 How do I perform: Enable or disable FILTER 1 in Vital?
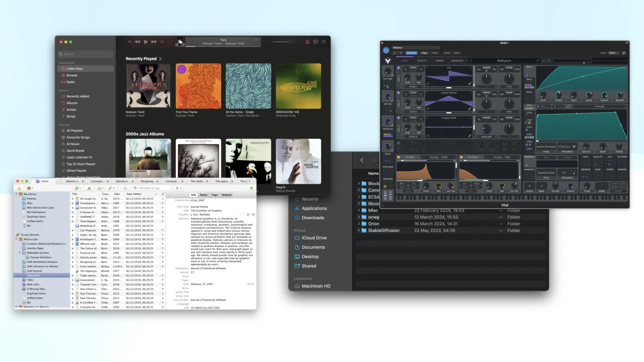[x=398, y=157]
